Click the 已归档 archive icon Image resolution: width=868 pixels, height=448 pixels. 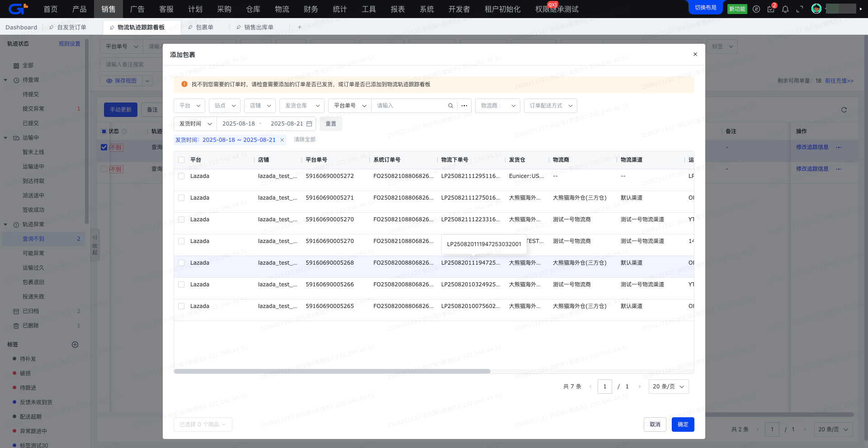tap(16, 311)
